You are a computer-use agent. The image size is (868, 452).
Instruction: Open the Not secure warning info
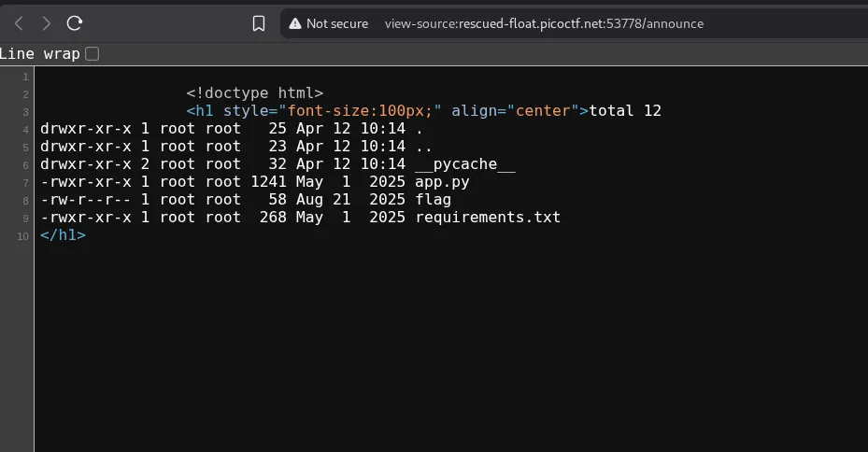click(x=329, y=23)
